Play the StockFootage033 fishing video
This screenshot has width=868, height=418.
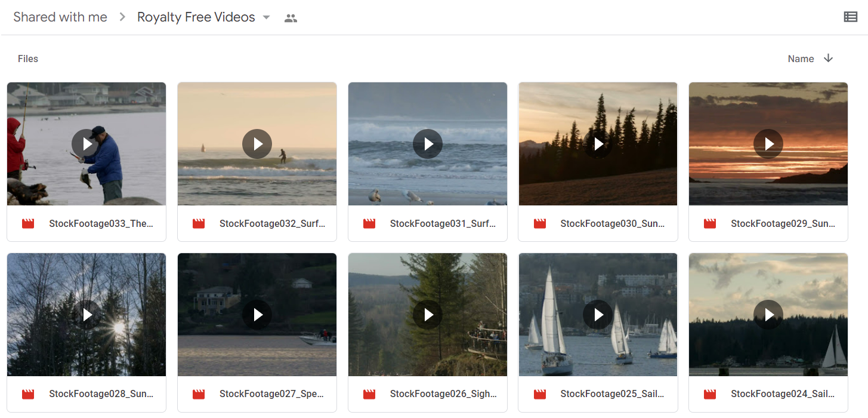pyautogui.click(x=87, y=144)
